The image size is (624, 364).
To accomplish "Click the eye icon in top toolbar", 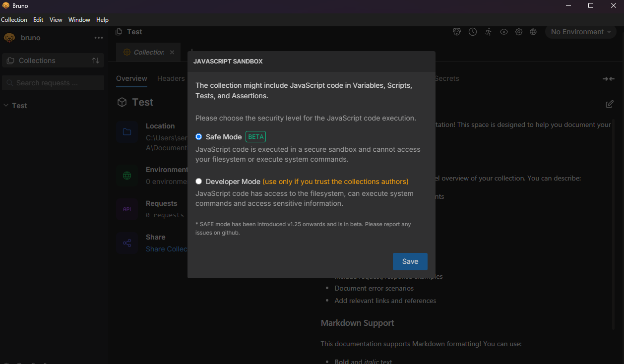I will [x=504, y=32].
